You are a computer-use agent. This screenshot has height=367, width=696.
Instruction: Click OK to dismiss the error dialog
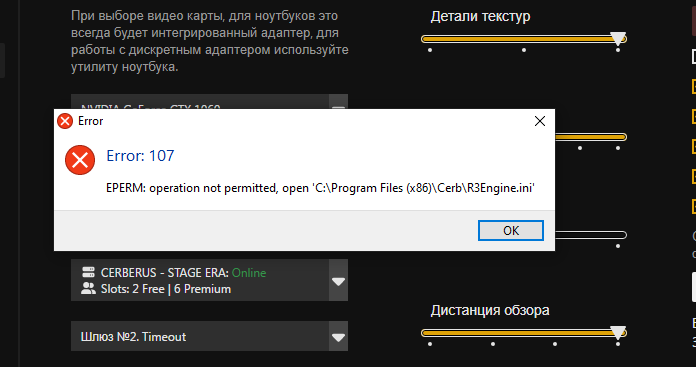point(510,230)
